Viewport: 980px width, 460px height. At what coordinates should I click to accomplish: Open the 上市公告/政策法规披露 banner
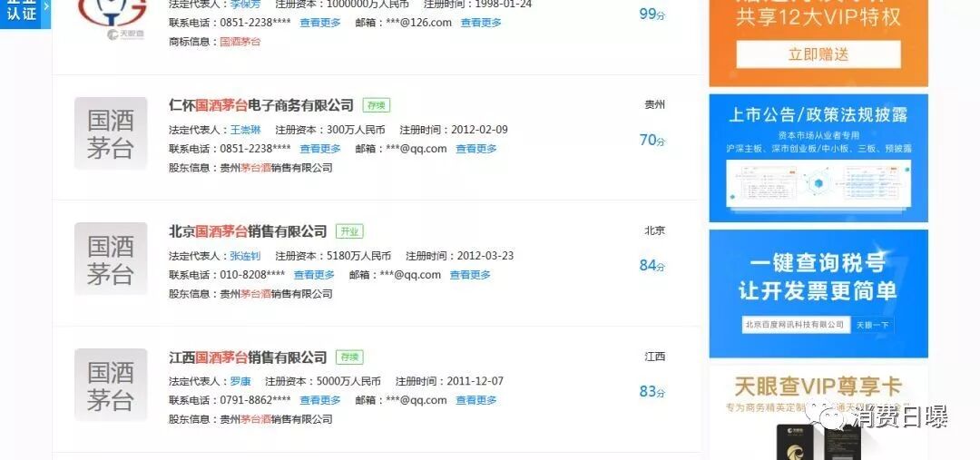[818, 158]
